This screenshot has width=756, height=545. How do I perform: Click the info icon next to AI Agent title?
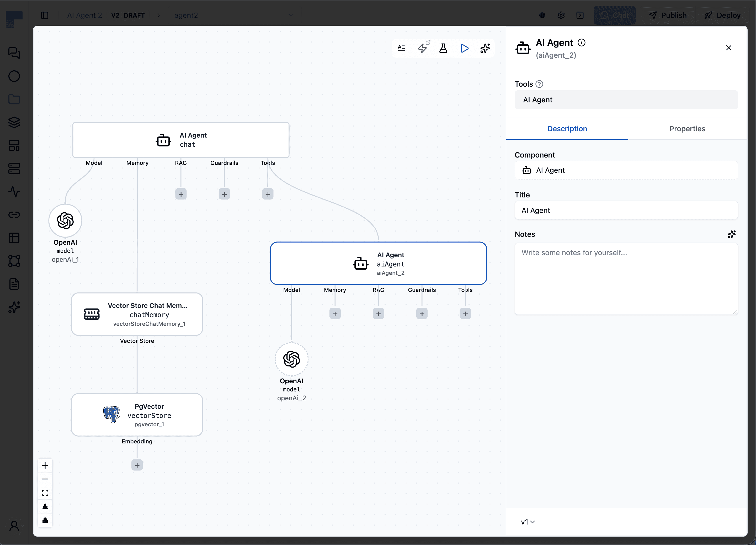(x=581, y=42)
